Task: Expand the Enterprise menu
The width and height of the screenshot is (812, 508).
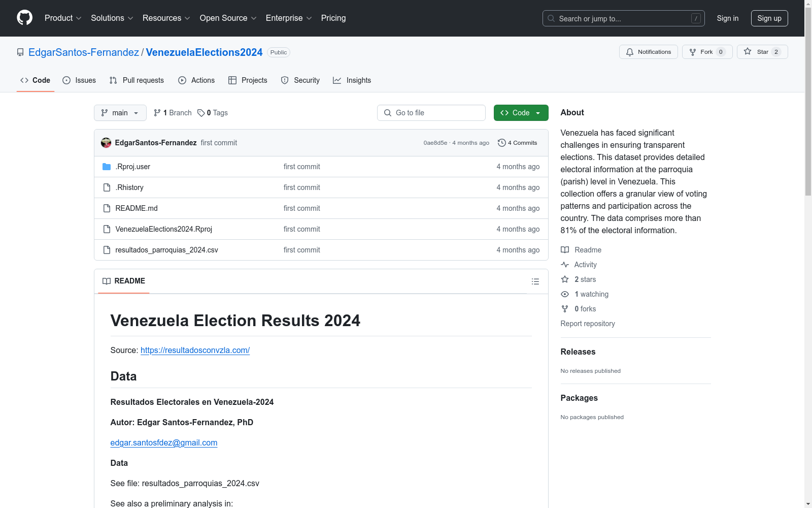Action: (289, 18)
